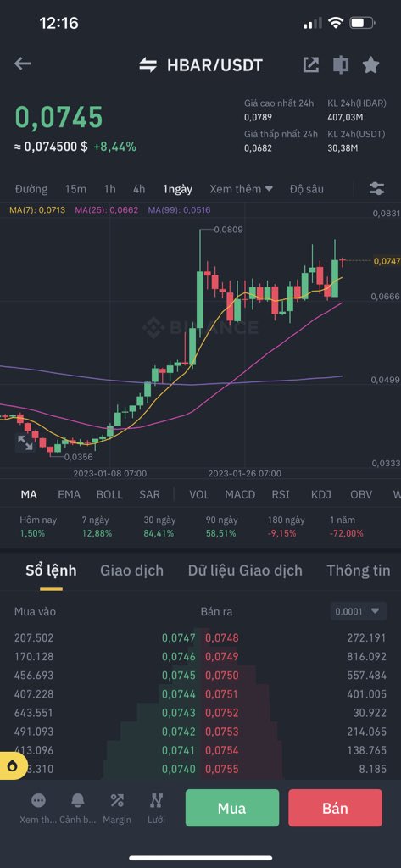Go back using the left arrow
The image size is (401, 868).
(23, 64)
